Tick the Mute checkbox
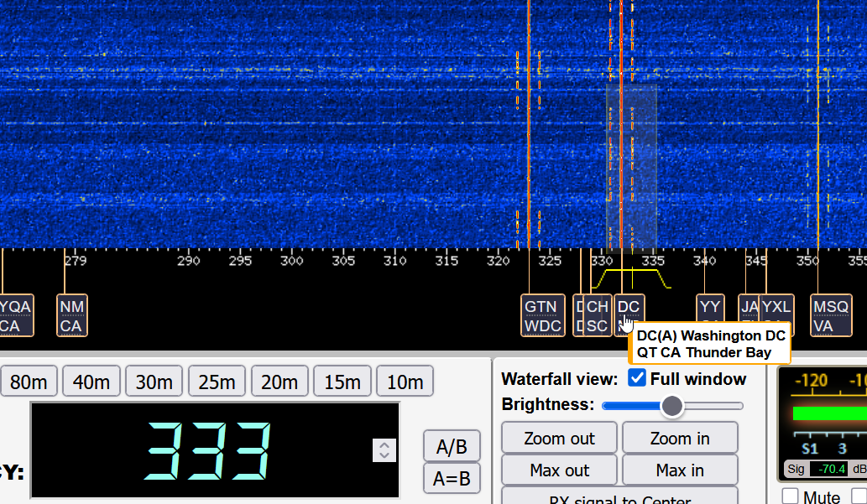The width and height of the screenshot is (867, 504). pyautogui.click(x=790, y=496)
